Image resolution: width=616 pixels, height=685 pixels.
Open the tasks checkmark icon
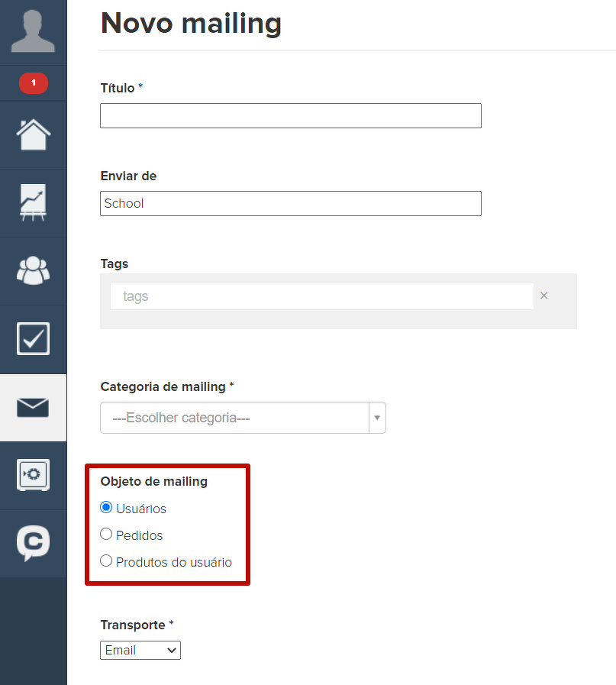point(33,338)
